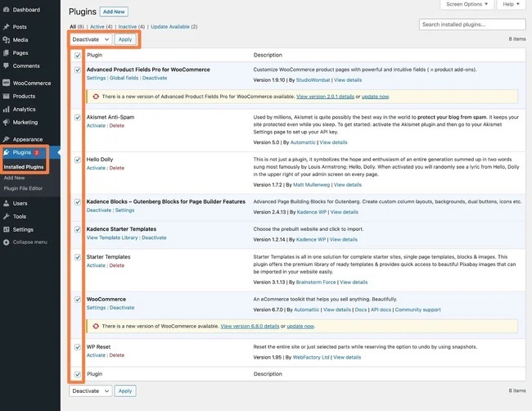This screenshot has height=411, width=532.
Task: Click the top Apply button
Action: [x=125, y=38]
